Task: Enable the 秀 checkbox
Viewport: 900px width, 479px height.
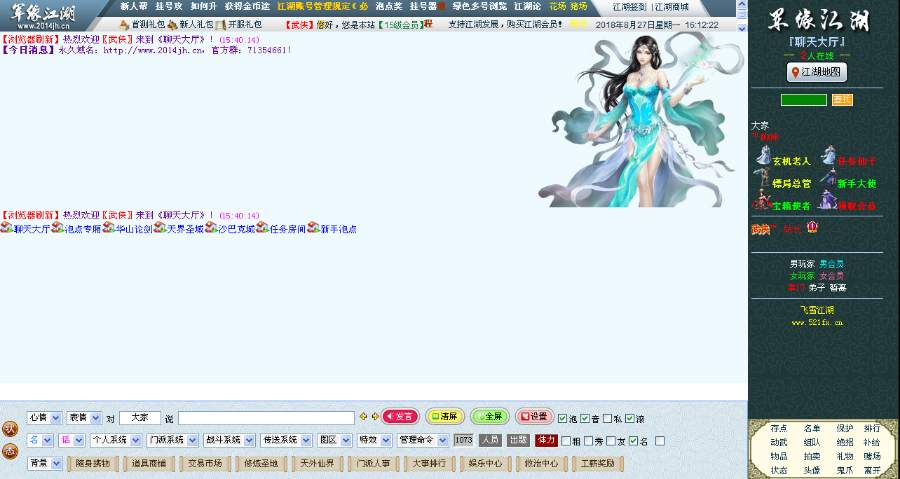Action: (x=588, y=441)
